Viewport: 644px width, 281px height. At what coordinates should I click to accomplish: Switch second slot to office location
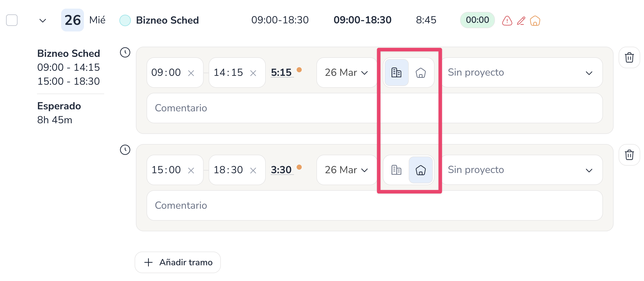(396, 170)
